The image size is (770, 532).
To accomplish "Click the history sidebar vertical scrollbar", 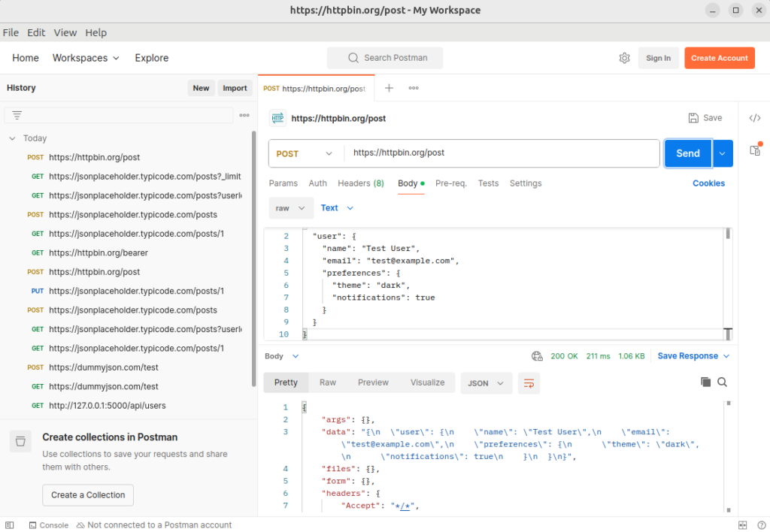I will coord(254,258).
